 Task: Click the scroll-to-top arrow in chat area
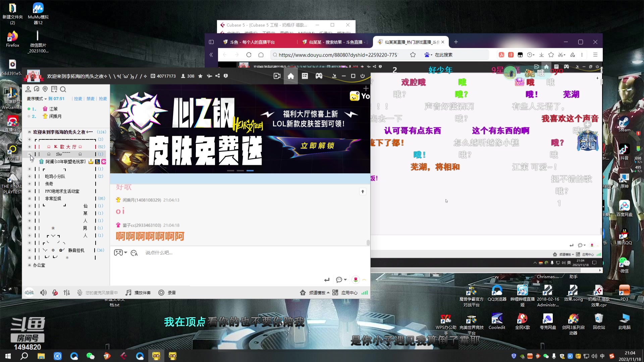pyautogui.click(x=363, y=191)
